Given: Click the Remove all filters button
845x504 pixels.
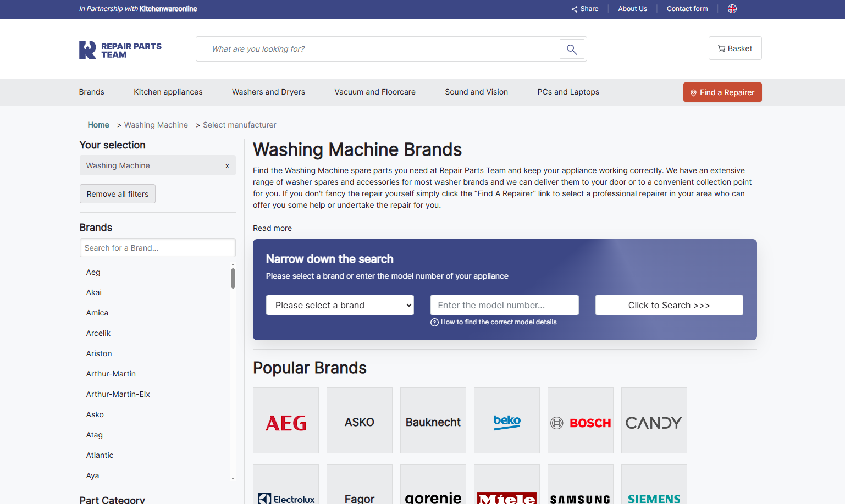Looking at the screenshot, I should [118, 194].
